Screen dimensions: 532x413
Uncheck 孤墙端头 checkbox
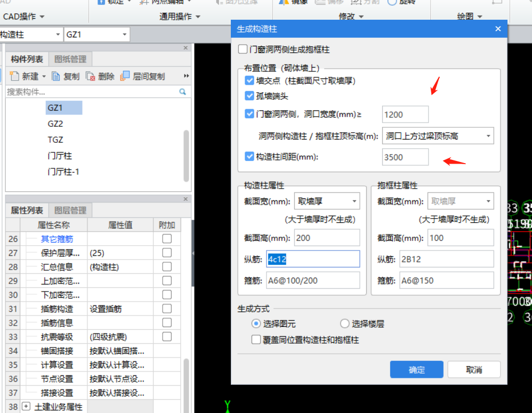coord(249,96)
